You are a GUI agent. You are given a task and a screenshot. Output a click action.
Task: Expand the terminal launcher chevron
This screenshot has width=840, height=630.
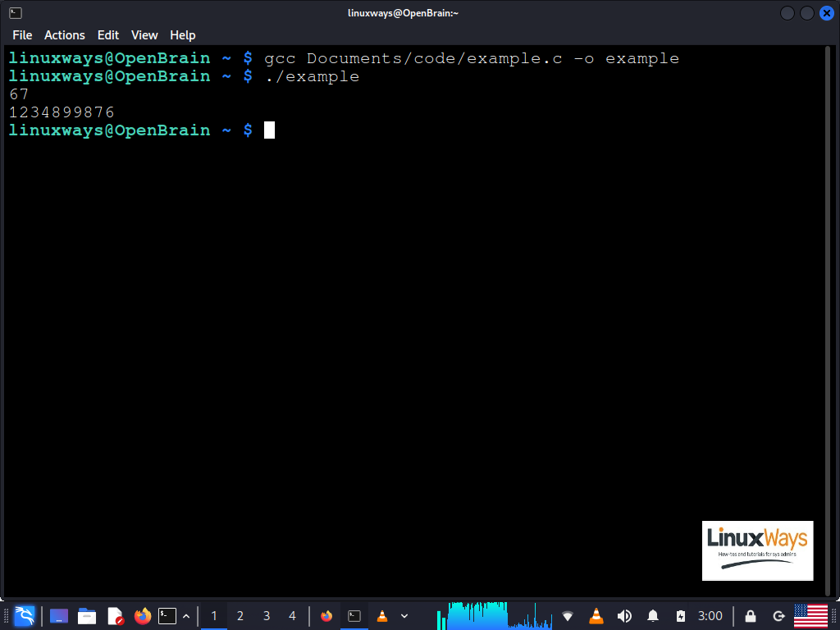click(186, 615)
